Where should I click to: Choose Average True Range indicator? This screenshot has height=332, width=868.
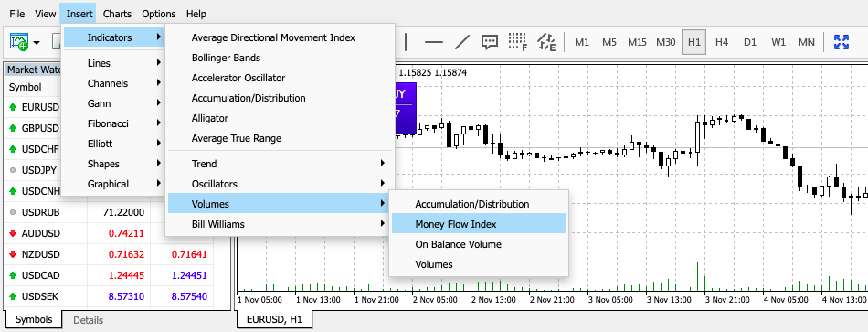tap(281, 138)
